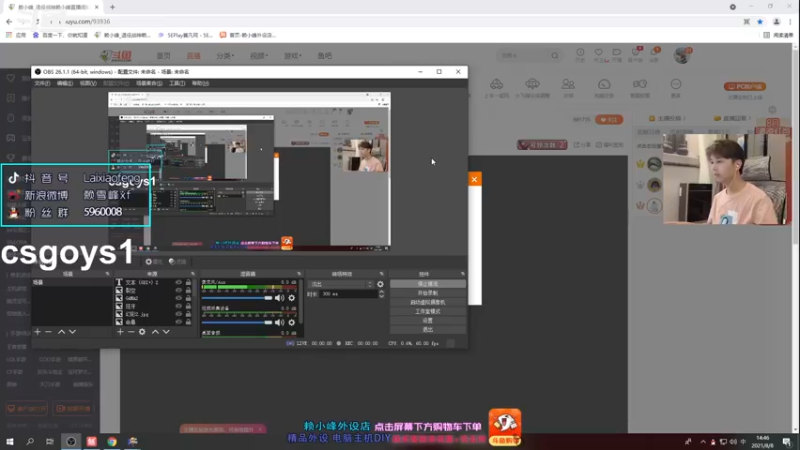Move selected source up in Sources panel

point(155,332)
